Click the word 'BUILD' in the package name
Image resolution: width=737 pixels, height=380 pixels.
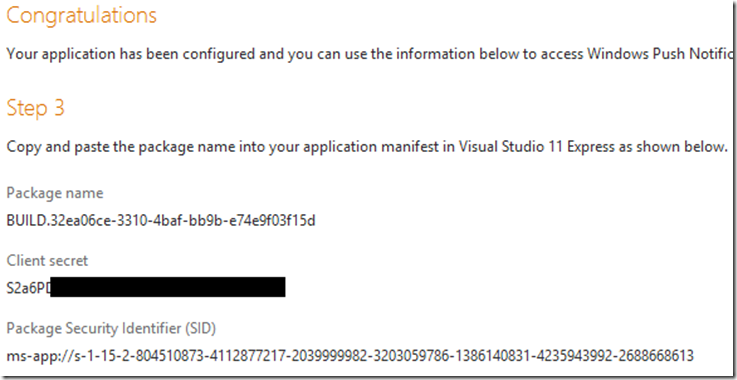pos(26,220)
